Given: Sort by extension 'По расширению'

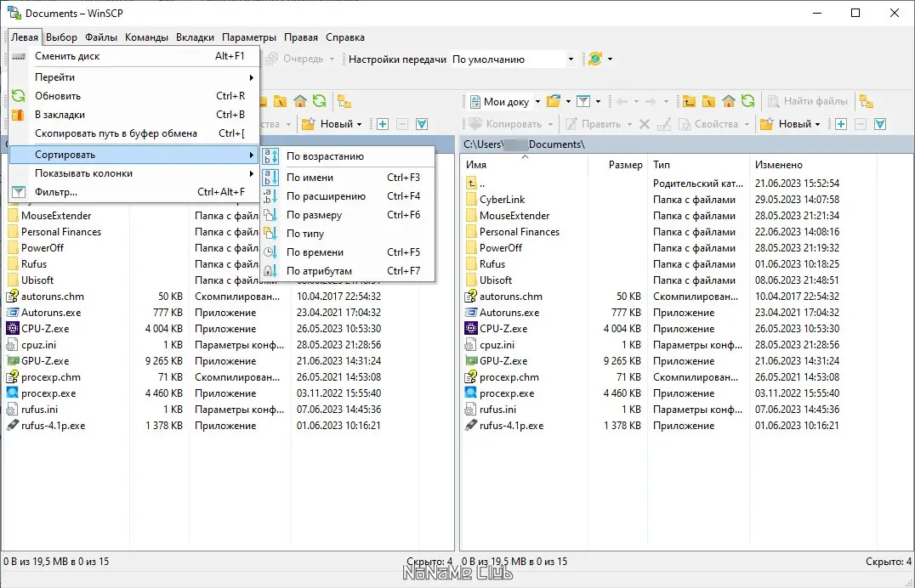Looking at the screenshot, I should (x=349, y=196).
